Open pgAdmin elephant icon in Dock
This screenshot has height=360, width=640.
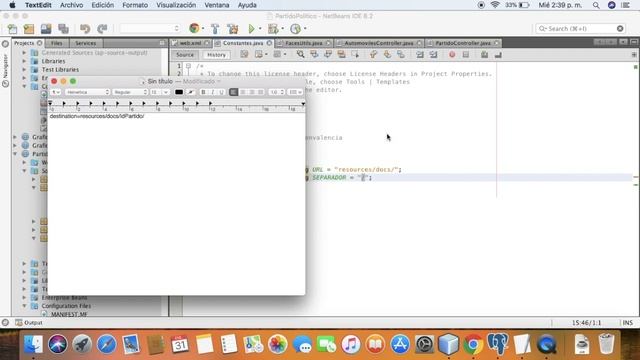click(x=498, y=344)
